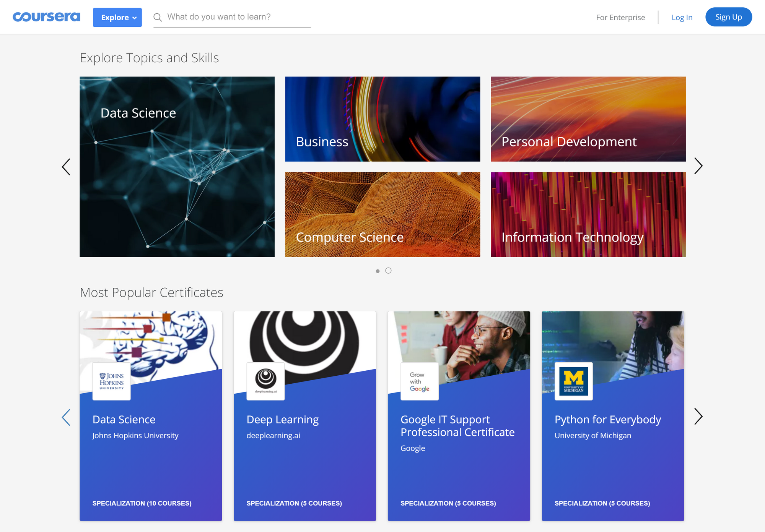Image resolution: width=765 pixels, height=532 pixels.
Task: Click the search magnifying glass icon
Action: [156, 17]
